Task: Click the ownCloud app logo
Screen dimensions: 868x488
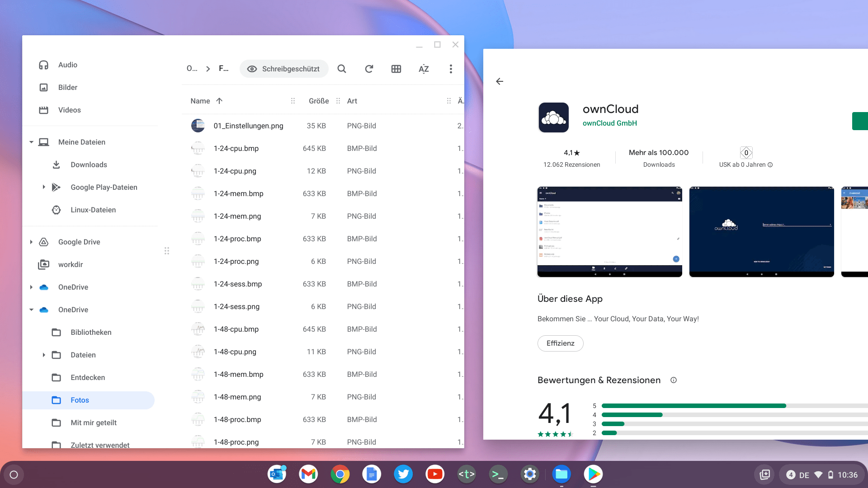Action: click(x=553, y=117)
